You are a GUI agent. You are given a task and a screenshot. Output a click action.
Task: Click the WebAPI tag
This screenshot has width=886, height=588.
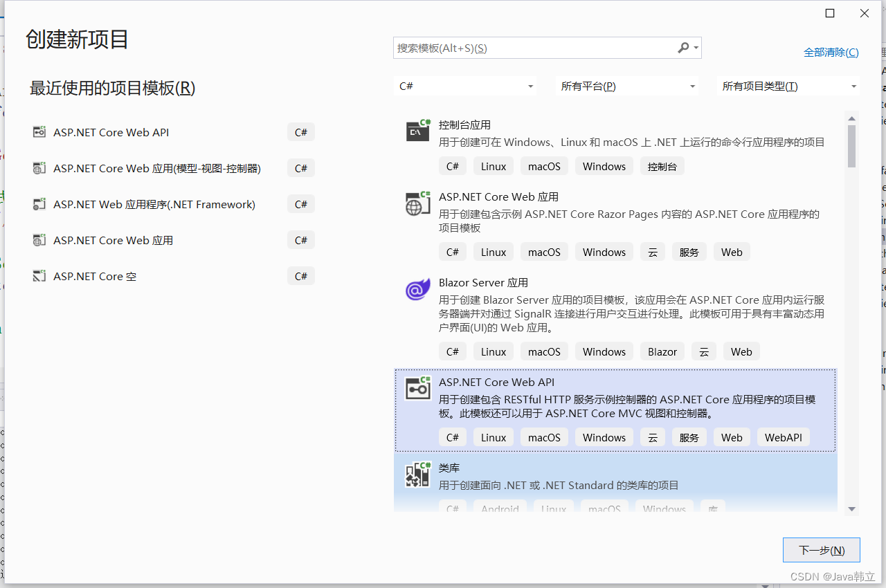click(x=784, y=437)
